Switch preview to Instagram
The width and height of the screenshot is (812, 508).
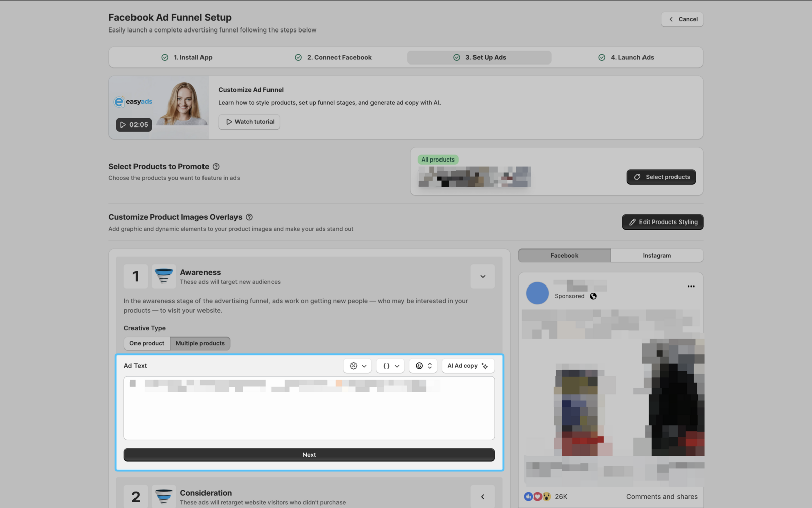[x=656, y=256]
